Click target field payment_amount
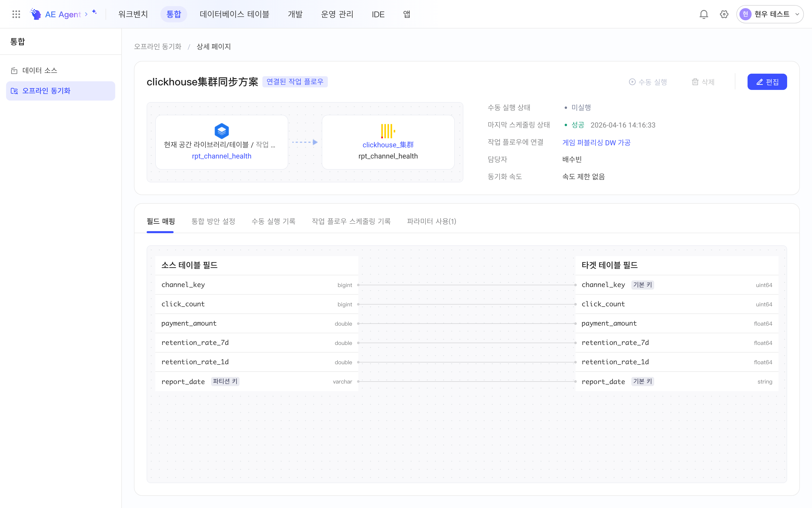 click(677, 324)
